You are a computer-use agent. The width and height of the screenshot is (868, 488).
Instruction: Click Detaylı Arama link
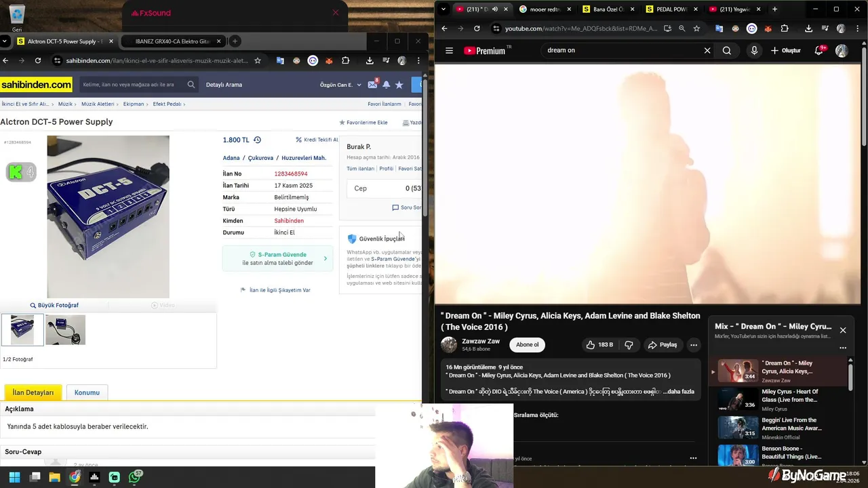(224, 85)
